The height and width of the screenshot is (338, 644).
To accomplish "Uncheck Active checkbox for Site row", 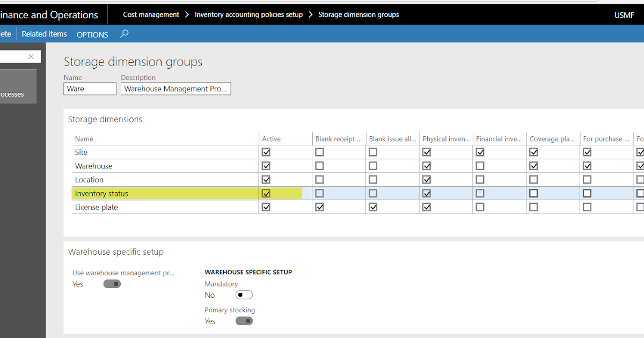I will tap(266, 152).
